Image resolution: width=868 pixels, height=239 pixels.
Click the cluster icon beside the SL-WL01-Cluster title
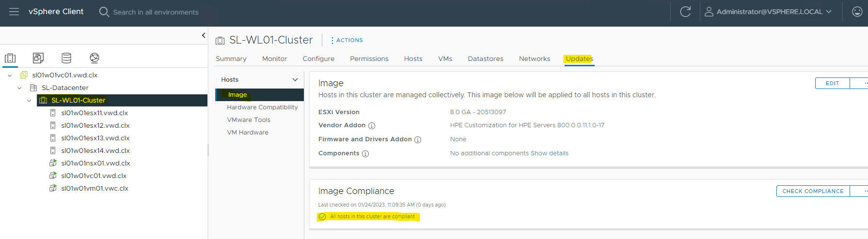(220, 41)
